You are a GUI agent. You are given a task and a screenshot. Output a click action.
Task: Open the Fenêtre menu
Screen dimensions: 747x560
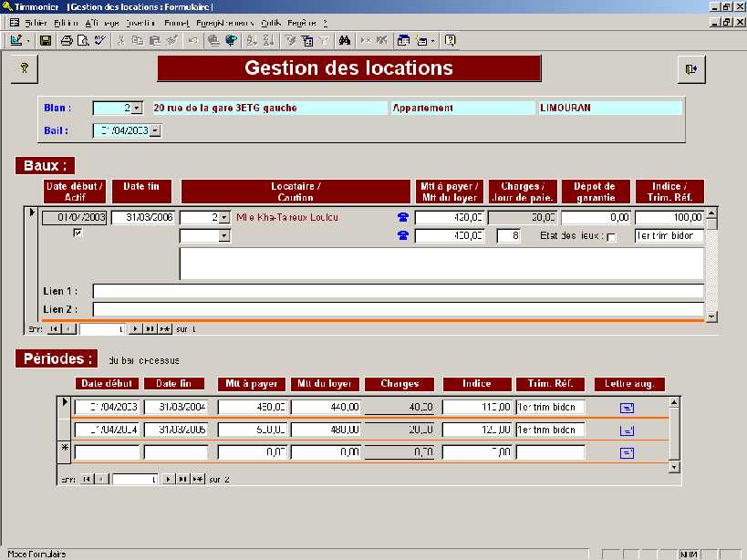click(302, 23)
